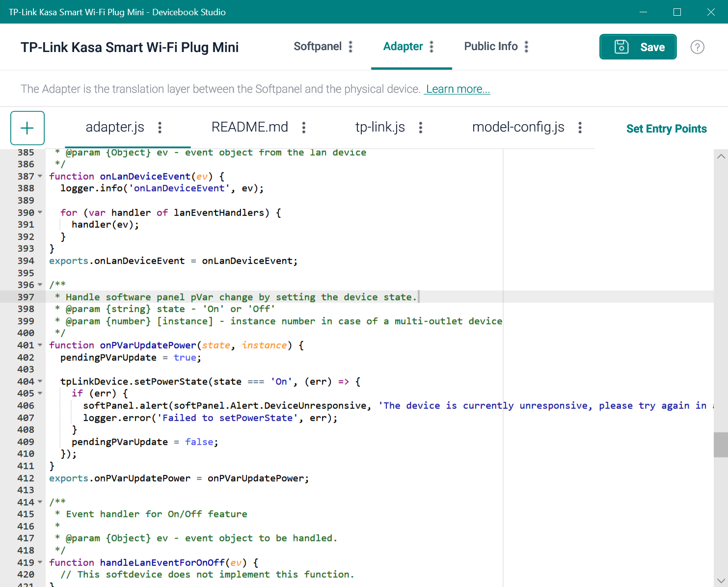Save the adapter with the Save button
This screenshot has height=587, width=728.
click(638, 47)
